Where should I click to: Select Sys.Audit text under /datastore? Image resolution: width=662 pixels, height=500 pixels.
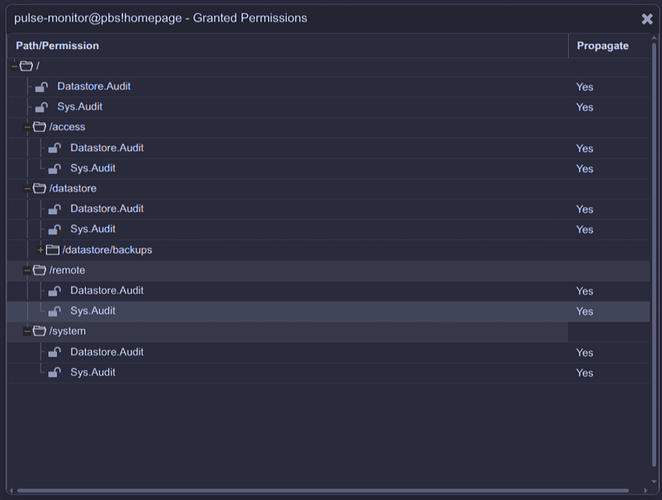tap(93, 229)
